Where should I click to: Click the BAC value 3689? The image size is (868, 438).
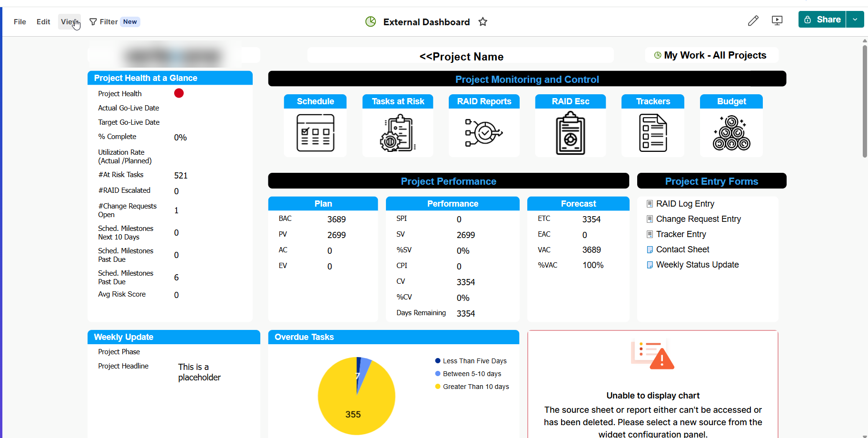pyautogui.click(x=336, y=219)
